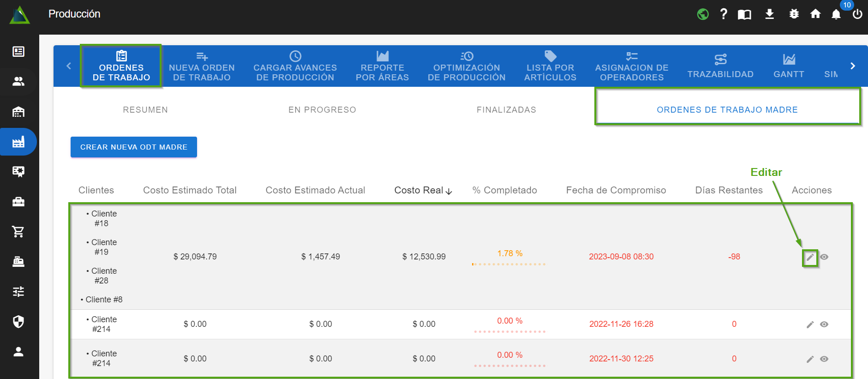View the 2023-09-08 order via eye icon

point(824,257)
